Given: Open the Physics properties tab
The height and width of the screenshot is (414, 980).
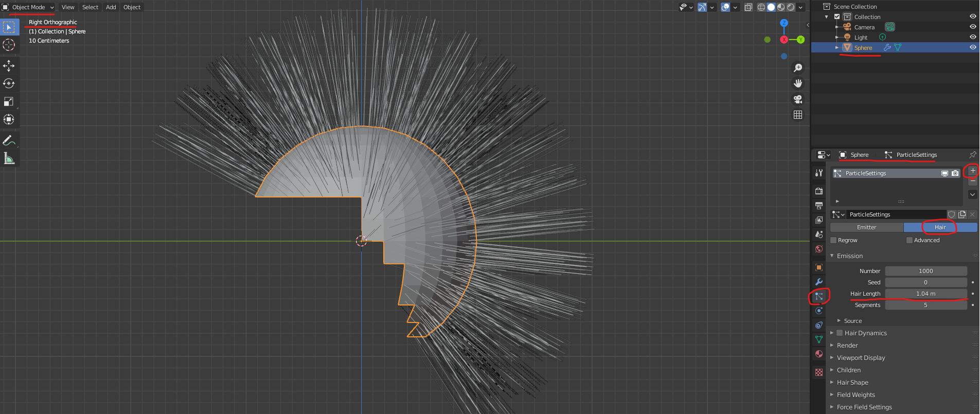Looking at the screenshot, I should pos(819,311).
